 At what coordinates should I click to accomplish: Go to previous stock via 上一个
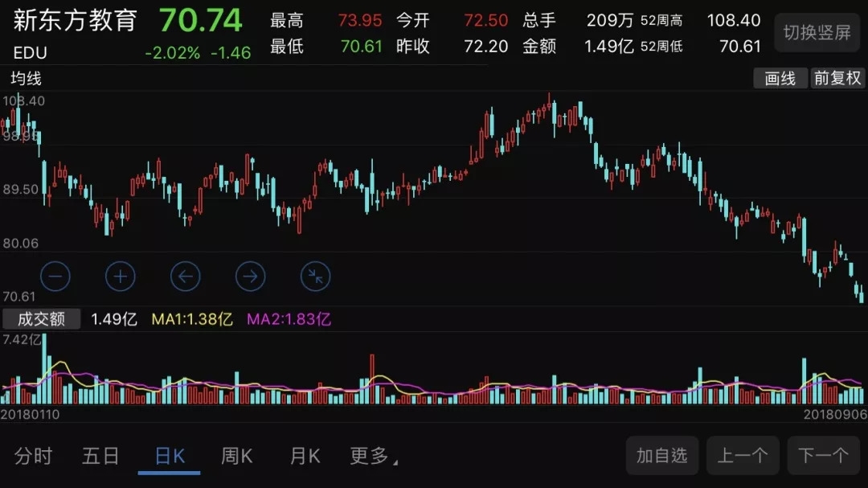(743, 455)
